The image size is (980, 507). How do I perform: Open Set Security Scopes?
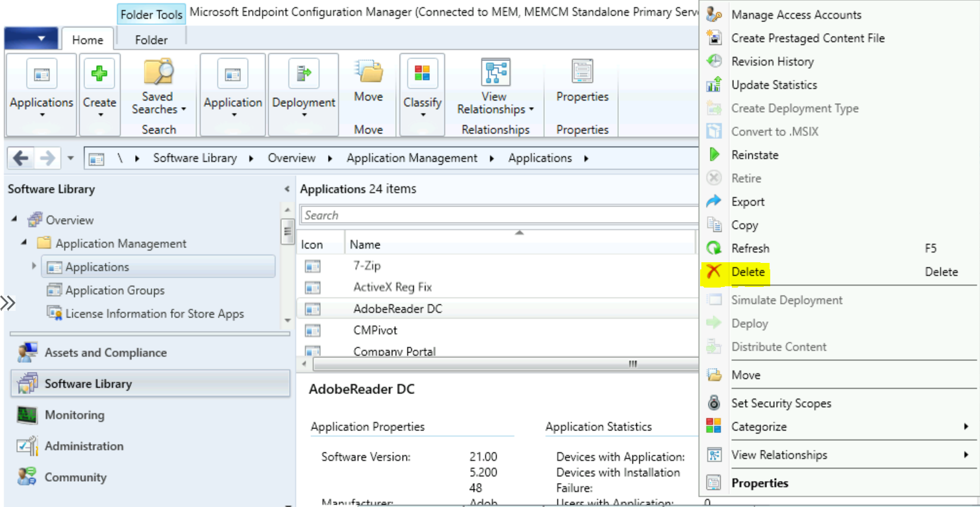pos(781,403)
